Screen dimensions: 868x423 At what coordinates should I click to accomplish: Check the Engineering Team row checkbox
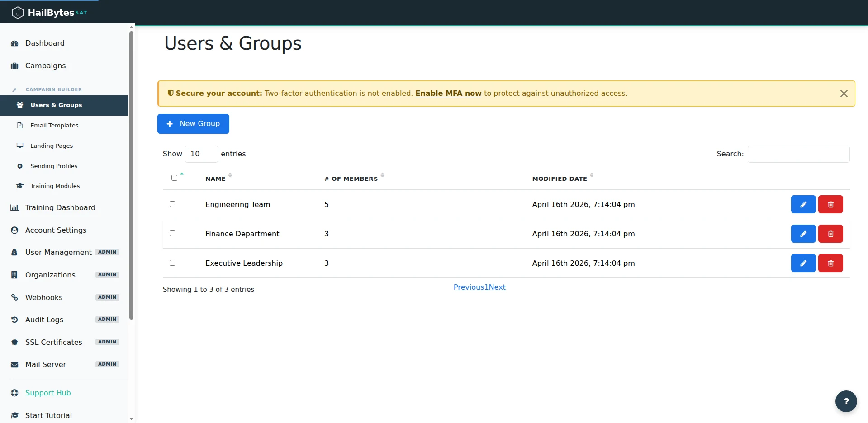point(172,204)
